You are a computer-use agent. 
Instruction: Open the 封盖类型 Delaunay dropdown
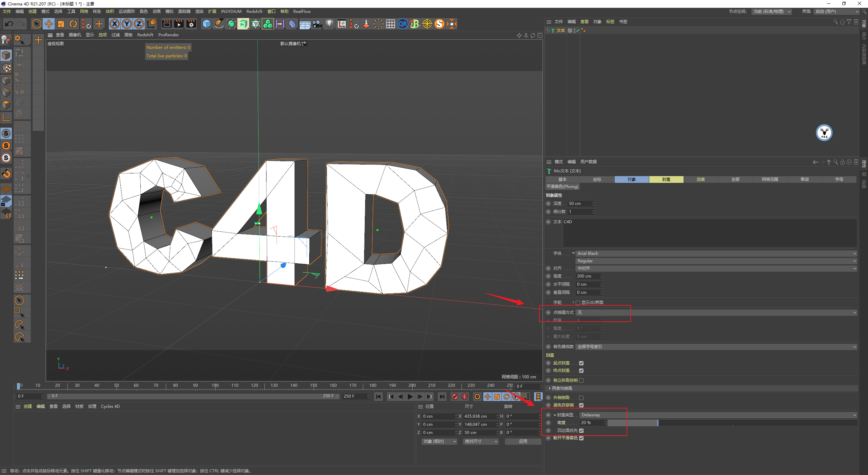[x=717, y=415]
